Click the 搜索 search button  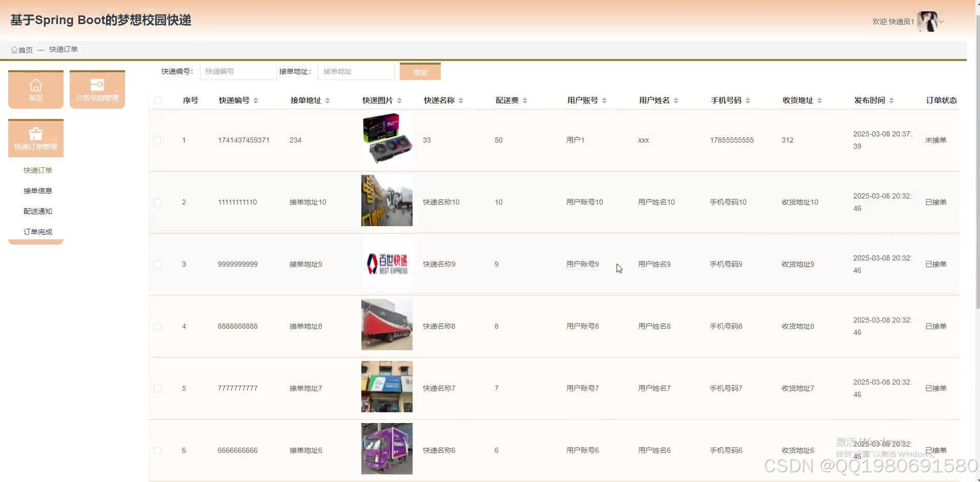click(x=420, y=71)
